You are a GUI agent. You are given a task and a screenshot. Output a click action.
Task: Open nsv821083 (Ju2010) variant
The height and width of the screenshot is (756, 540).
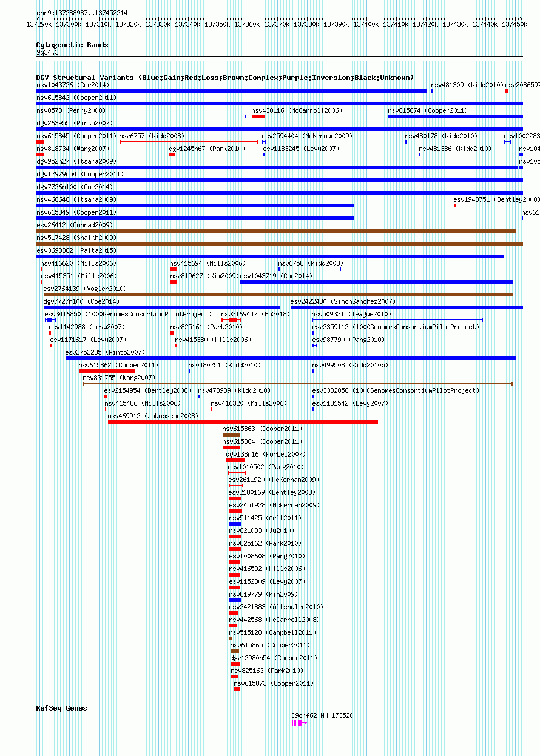pos(262,530)
